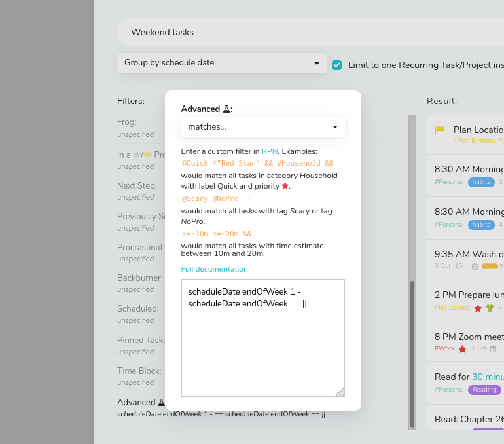Click the first habits tag on Morning task
Viewport: 504px width, 444px height.
tap(481, 182)
